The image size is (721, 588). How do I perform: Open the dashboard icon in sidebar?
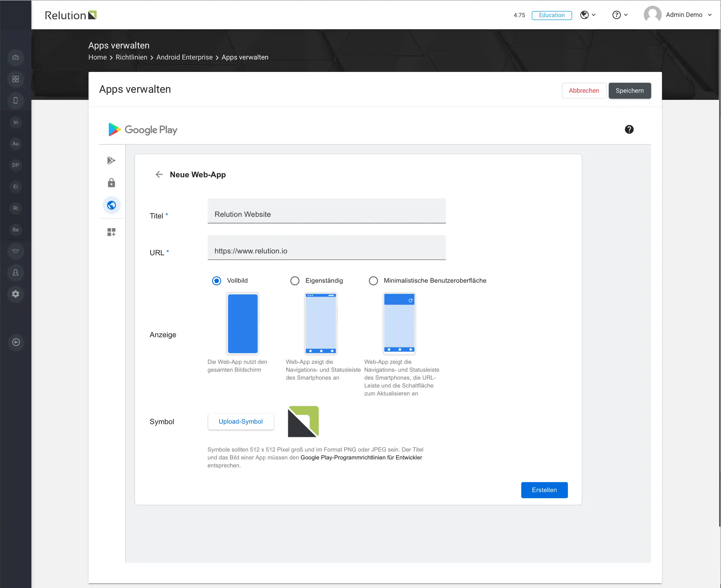[x=16, y=58]
